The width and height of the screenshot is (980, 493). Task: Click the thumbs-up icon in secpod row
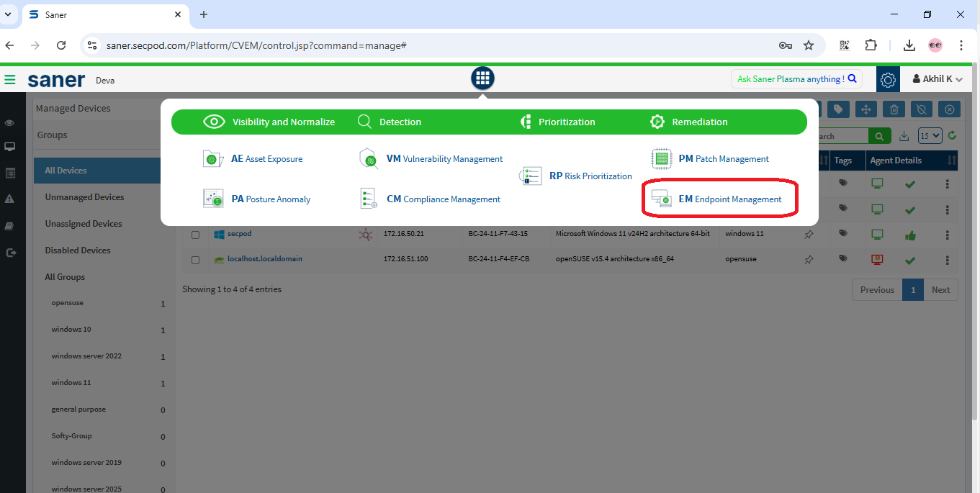tap(910, 235)
